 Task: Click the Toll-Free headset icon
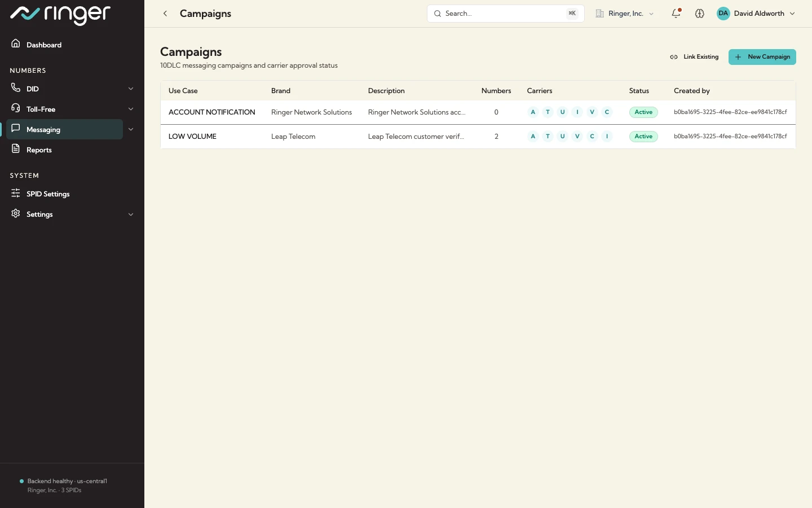point(16,108)
